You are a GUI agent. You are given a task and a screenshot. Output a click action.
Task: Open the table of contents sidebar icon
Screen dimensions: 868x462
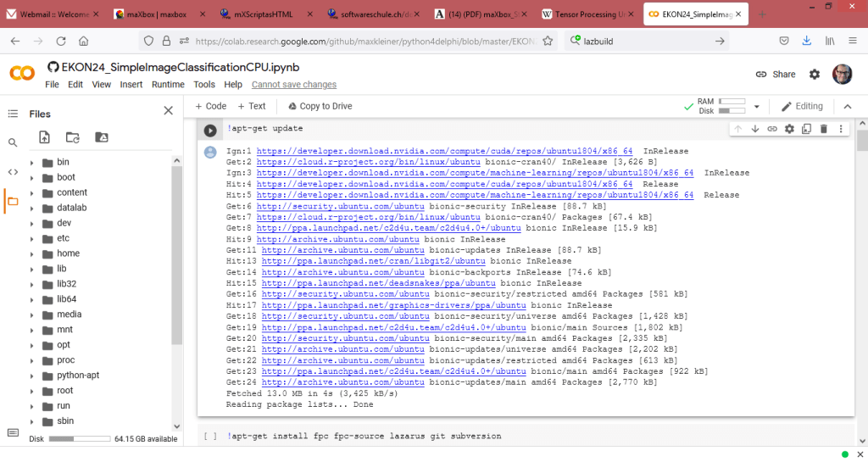pos(12,114)
